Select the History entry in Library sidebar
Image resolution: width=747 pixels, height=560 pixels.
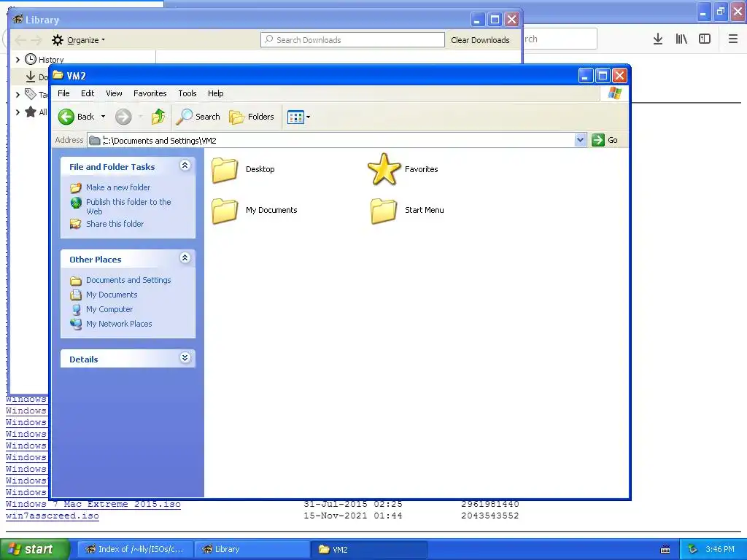click(x=51, y=60)
